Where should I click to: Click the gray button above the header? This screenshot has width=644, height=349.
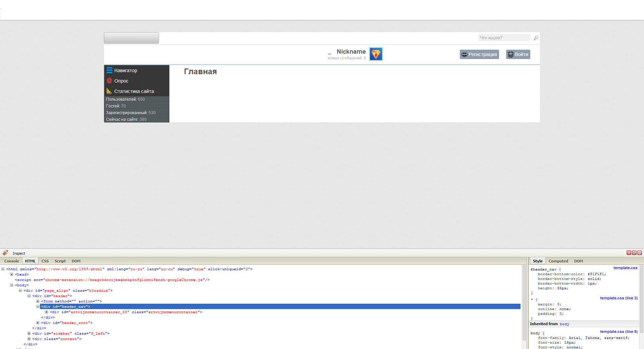tap(131, 38)
